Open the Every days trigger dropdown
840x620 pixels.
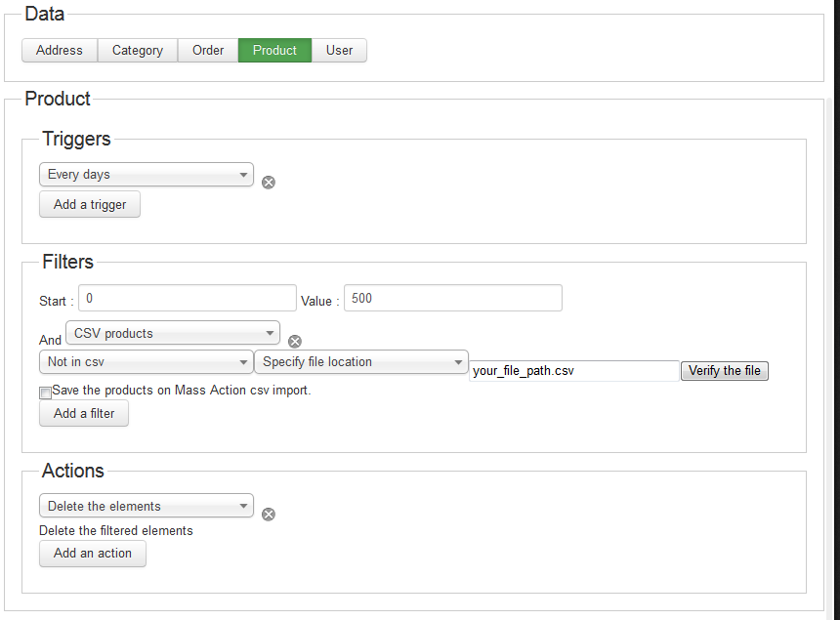[x=147, y=175]
